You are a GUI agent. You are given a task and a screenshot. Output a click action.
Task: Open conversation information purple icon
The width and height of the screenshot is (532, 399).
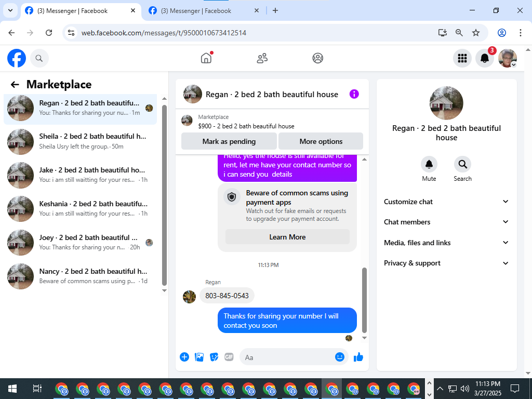point(354,94)
